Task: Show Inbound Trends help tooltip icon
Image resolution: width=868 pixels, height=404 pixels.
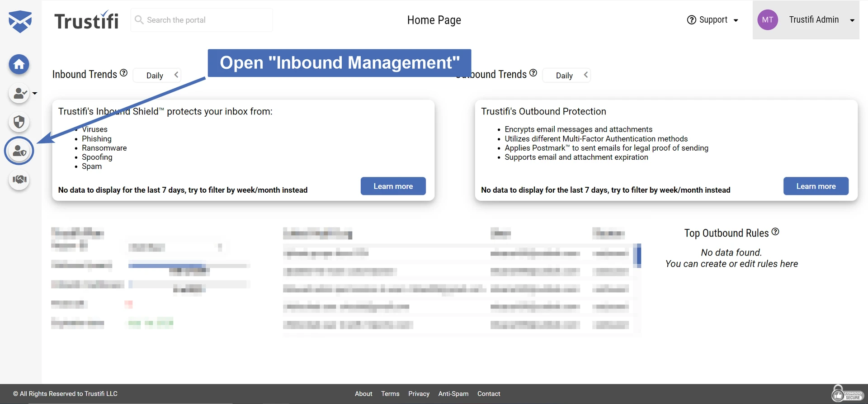Action: coord(123,73)
